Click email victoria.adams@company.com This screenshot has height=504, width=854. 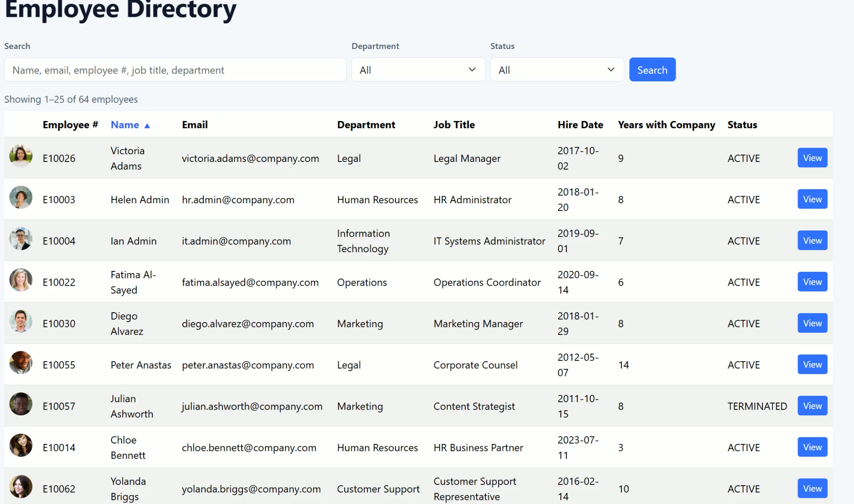tap(250, 158)
